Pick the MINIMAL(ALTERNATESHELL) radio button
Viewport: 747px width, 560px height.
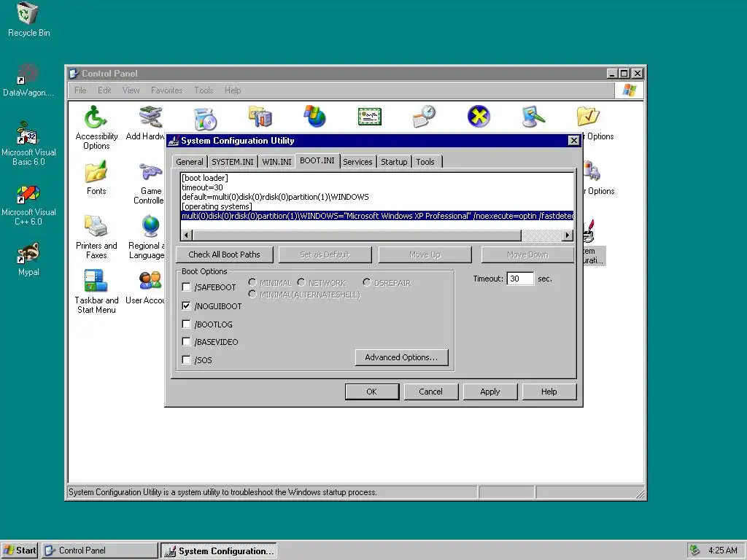(x=252, y=295)
